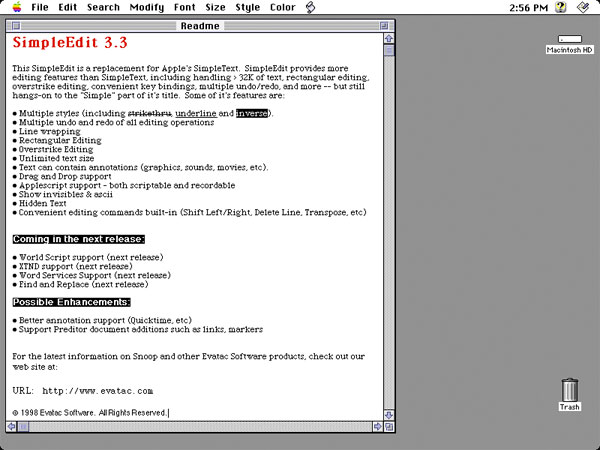Open the Search menu
600x450 pixels.
103,8
